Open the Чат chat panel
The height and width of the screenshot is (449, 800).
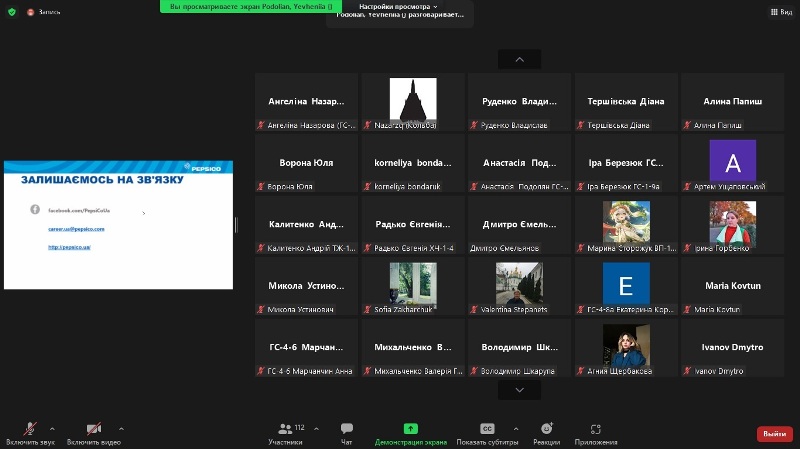(x=347, y=429)
